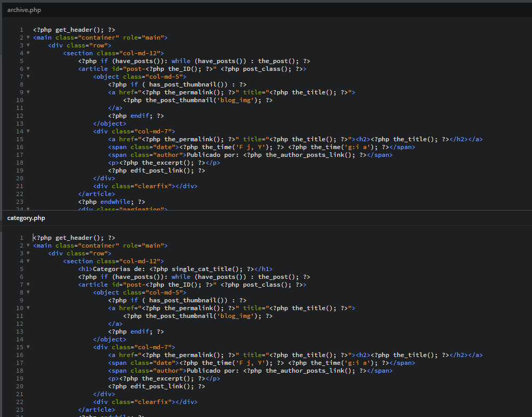Collapse the object fold at archive.php line 7

coord(28,76)
